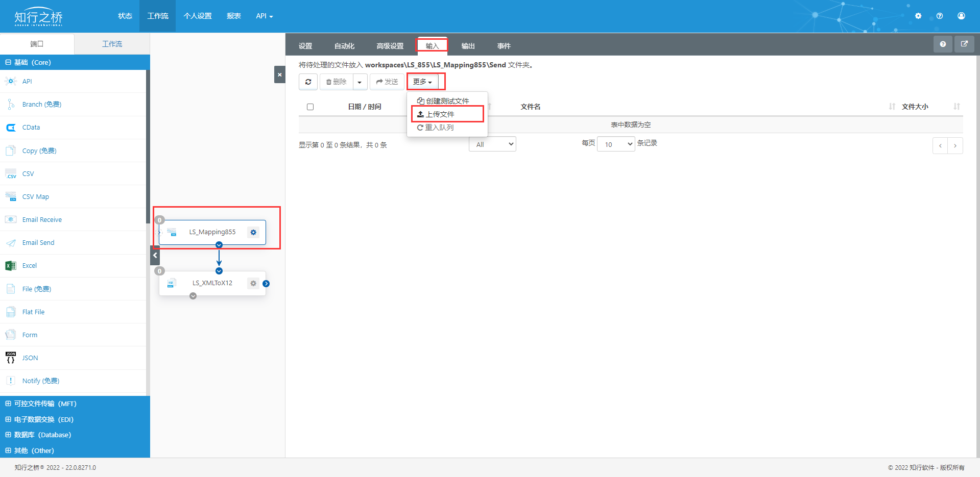The height and width of the screenshot is (477, 980).
Task: Open LS_Mapping855 connector gear settings
Action: tap(253, 232)
